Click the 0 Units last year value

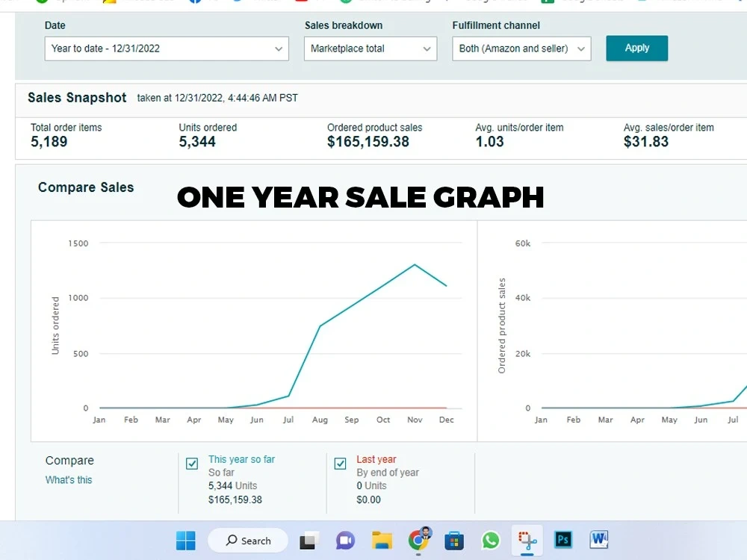coord(371,486)
